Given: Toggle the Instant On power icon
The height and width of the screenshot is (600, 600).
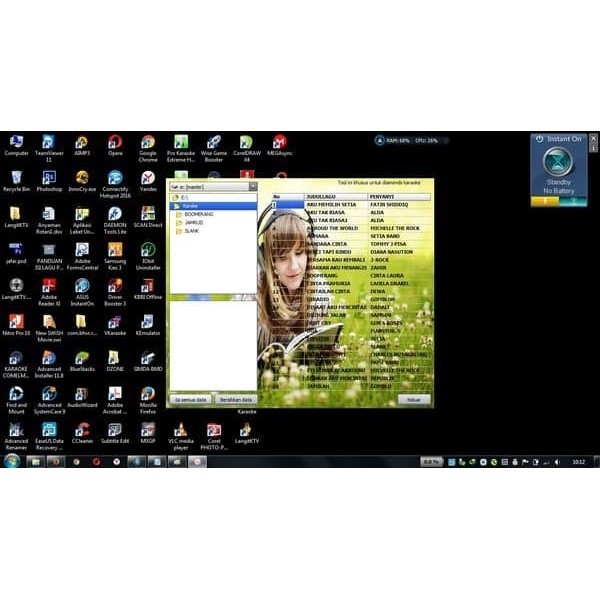Looking at the screenshot, I should click(539, 139).
